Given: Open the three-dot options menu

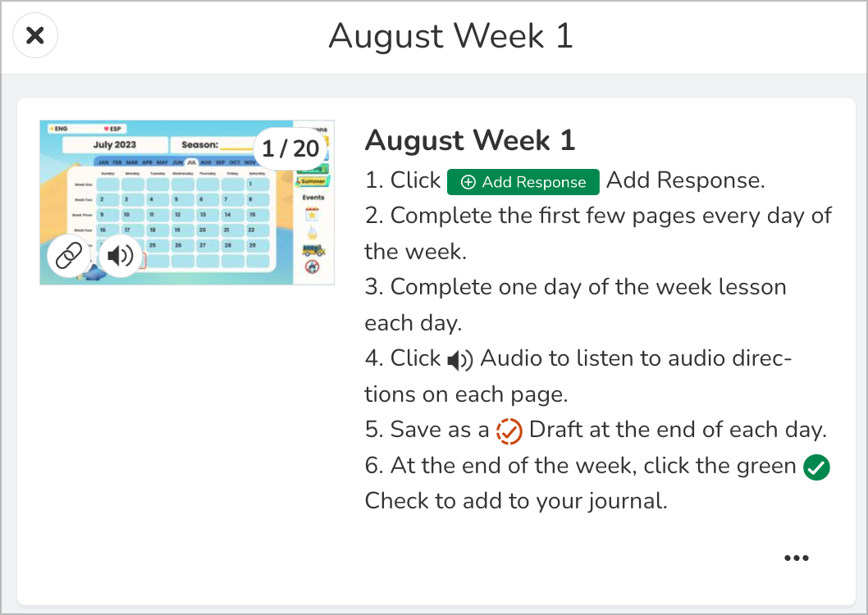Looking at the screenshot, I should (797, 558).
